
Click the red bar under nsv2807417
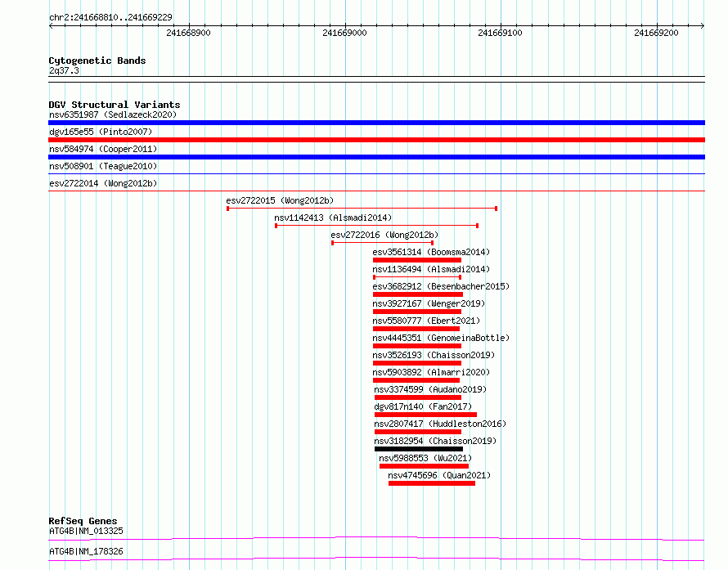coord(418,432)
